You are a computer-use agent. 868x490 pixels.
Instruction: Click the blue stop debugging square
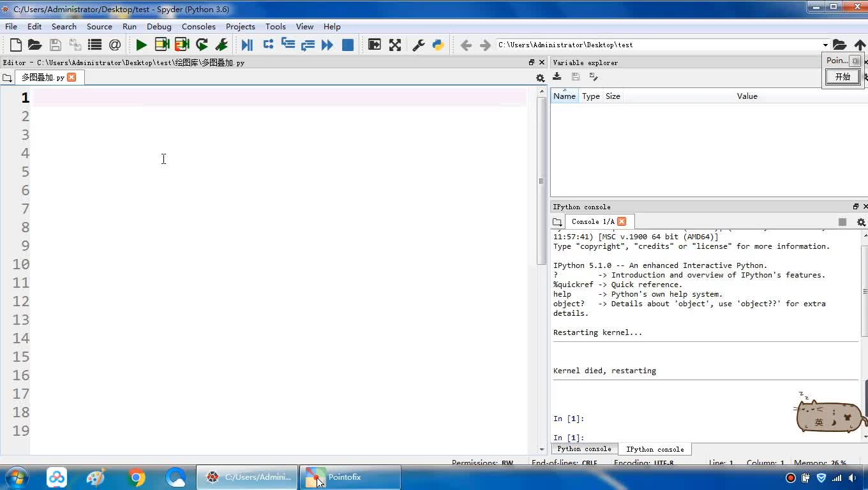[348, 45]
